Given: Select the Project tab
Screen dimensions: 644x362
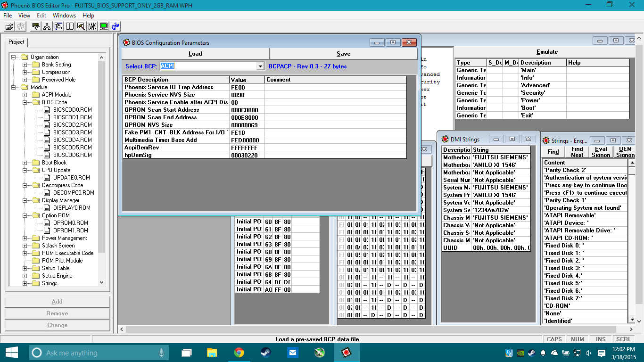Looking at the screenshot, I should click(17, 42).
